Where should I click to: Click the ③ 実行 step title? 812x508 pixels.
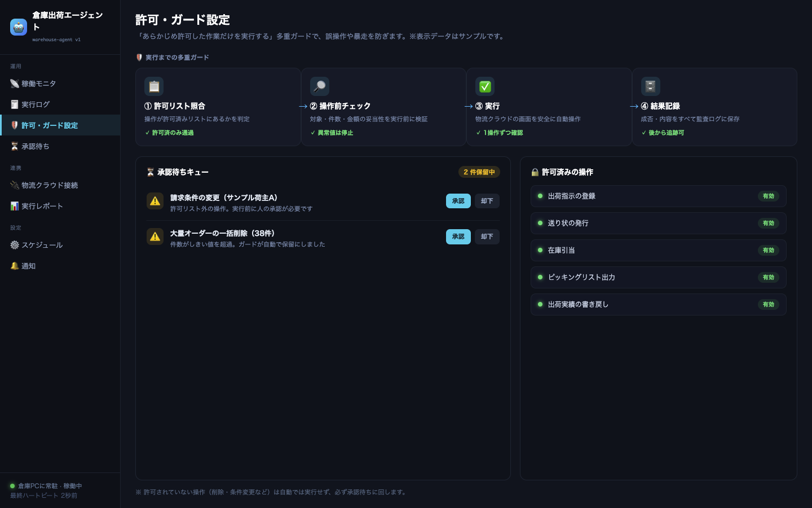click(488, 106)
